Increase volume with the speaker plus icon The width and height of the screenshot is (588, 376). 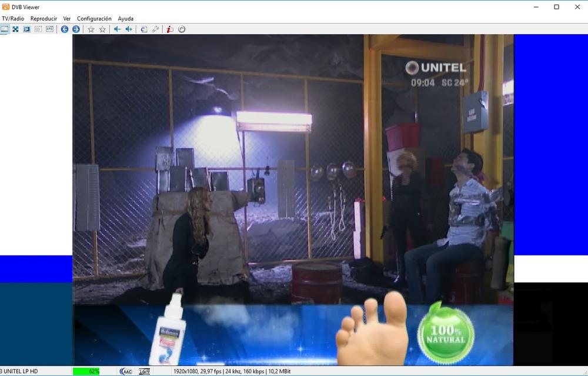coord(129,29)
